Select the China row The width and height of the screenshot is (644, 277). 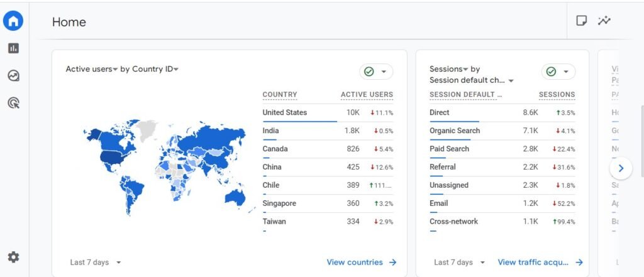click(328, 167)
